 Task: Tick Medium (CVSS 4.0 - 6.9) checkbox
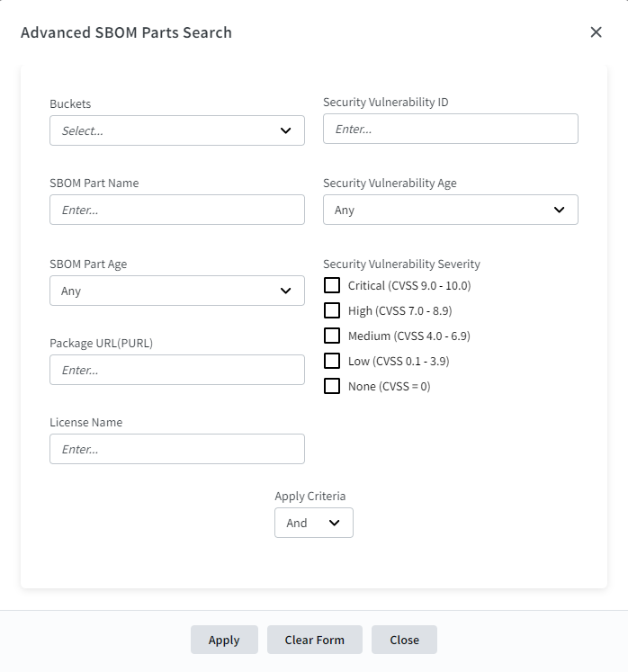332,336
